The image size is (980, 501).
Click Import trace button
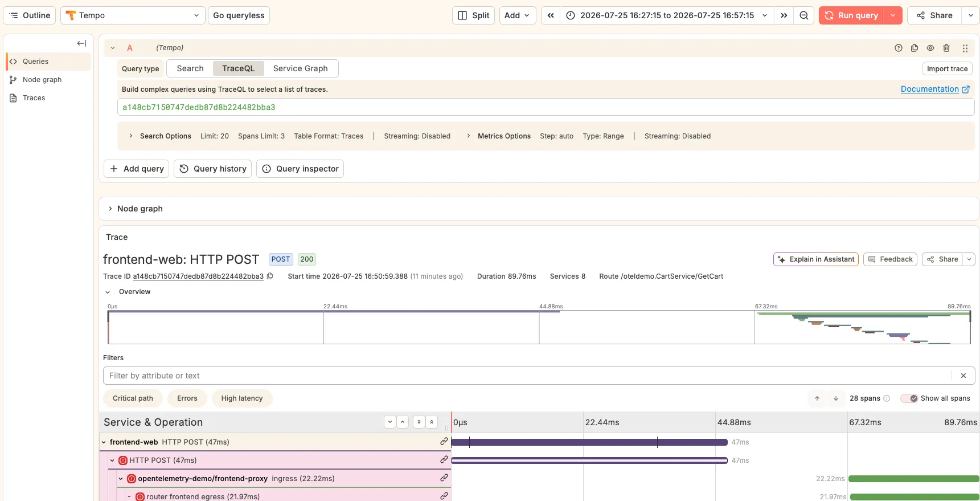point(947,68)
